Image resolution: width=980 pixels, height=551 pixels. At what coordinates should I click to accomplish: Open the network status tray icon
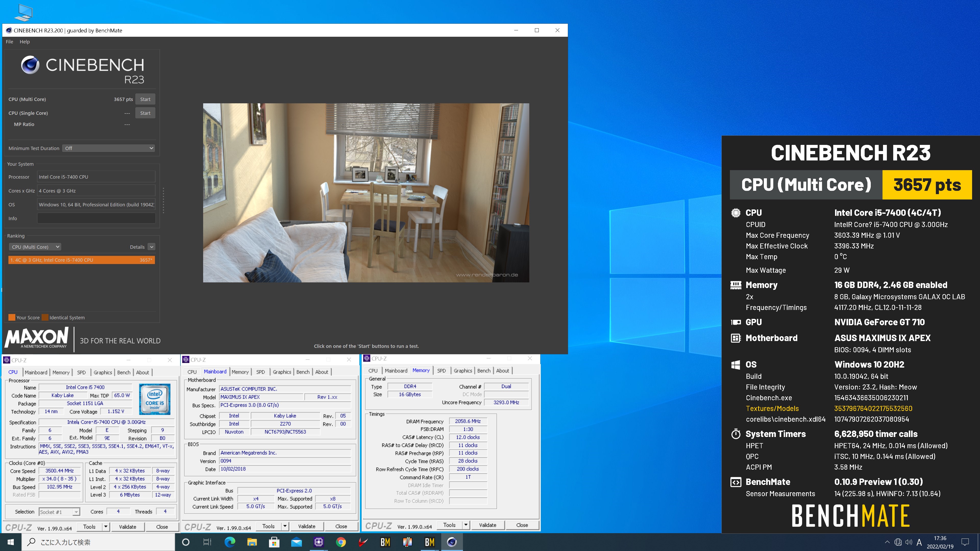[898, 542]
